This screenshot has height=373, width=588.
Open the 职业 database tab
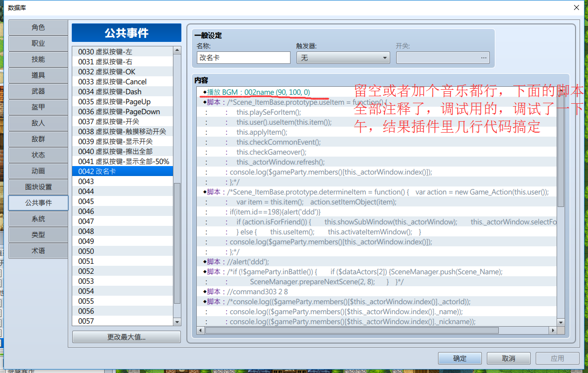38,43
